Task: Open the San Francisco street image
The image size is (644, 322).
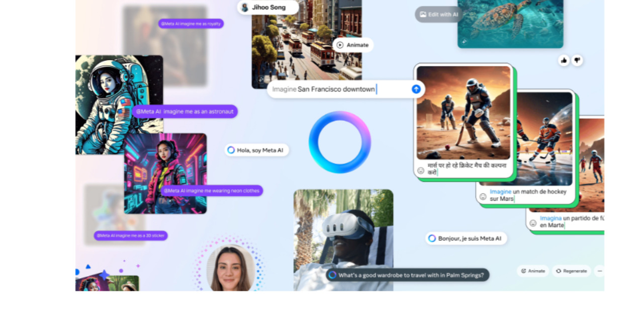Action: [x=307, y=45]
